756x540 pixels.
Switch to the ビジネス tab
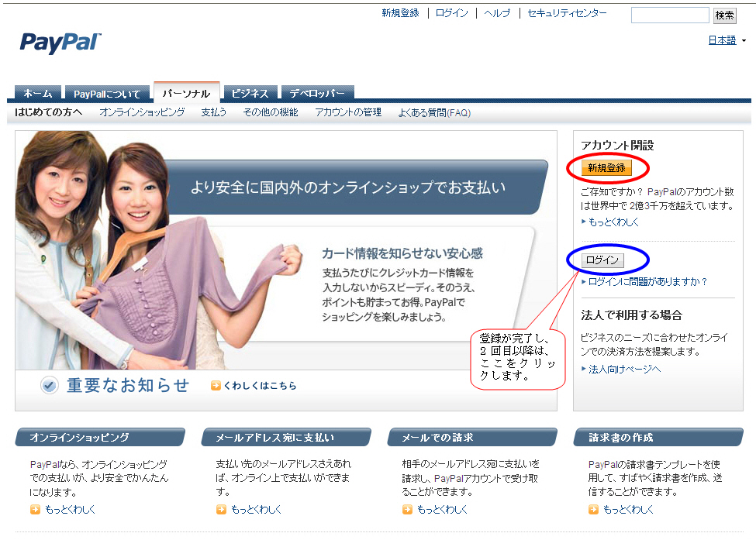point(250,93)
